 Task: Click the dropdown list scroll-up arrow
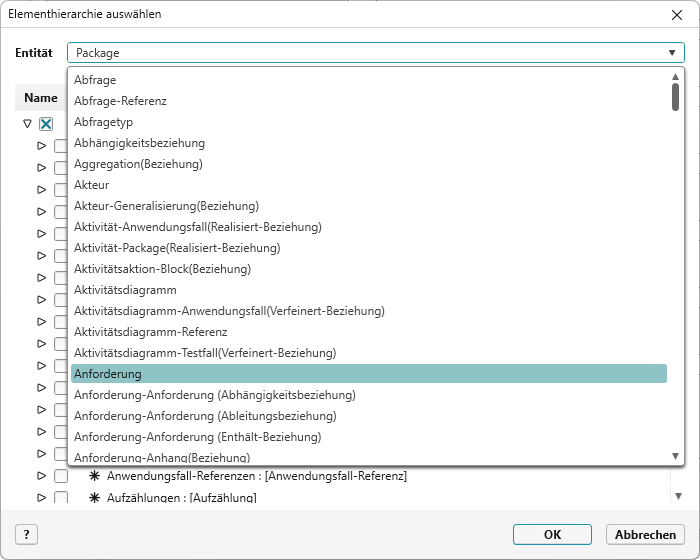point(676,76)
